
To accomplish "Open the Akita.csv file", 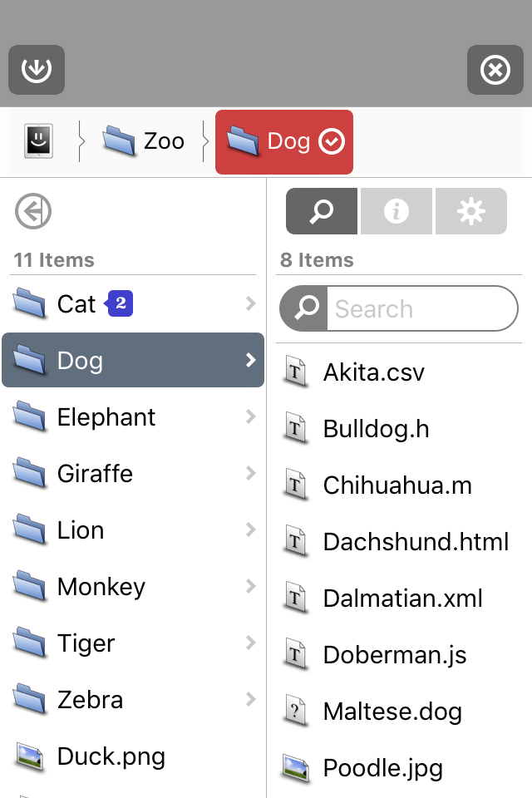I will coord(374,372).
